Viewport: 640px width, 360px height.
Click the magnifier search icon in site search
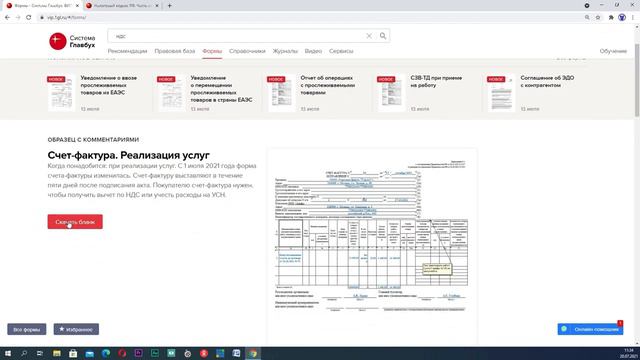coord(383,36)
